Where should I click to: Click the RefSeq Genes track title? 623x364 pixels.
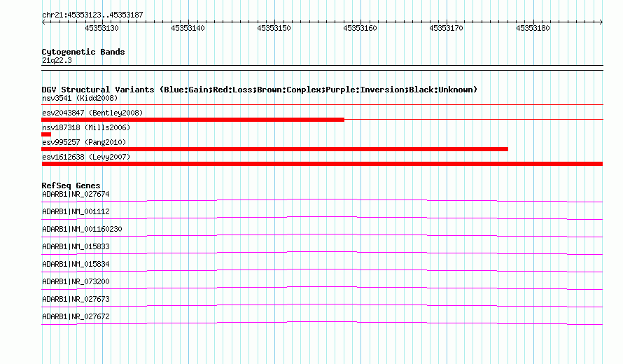tap(71, 185)
